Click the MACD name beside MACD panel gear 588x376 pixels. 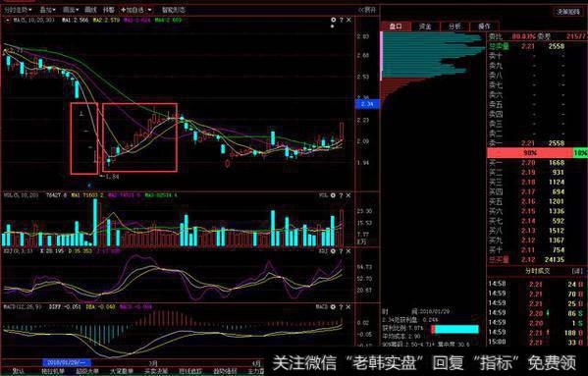click(x=322, y=306)
